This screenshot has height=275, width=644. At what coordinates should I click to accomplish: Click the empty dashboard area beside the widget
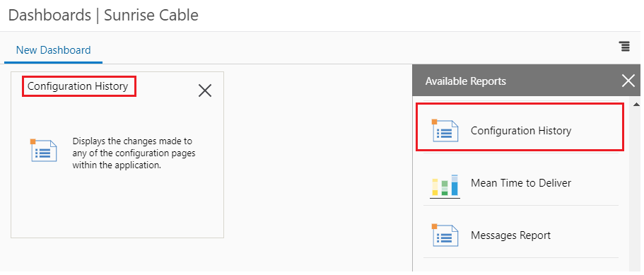318,164
